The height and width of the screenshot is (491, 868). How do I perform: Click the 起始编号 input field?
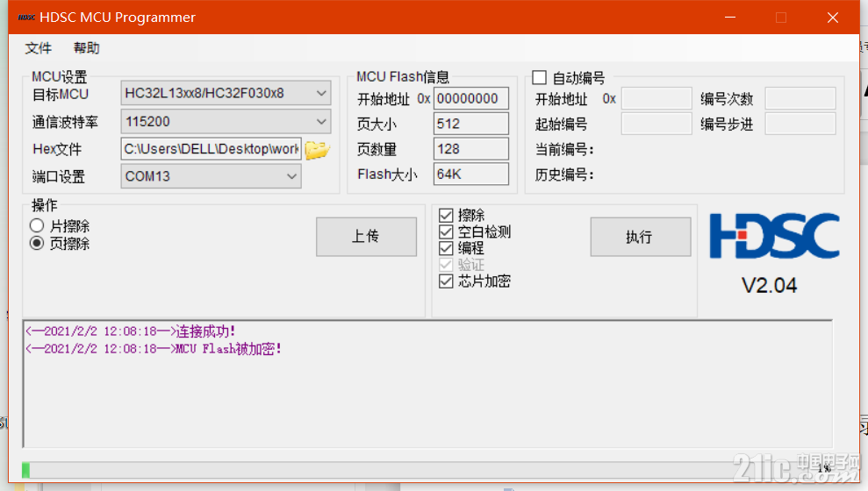click(656, 124)
